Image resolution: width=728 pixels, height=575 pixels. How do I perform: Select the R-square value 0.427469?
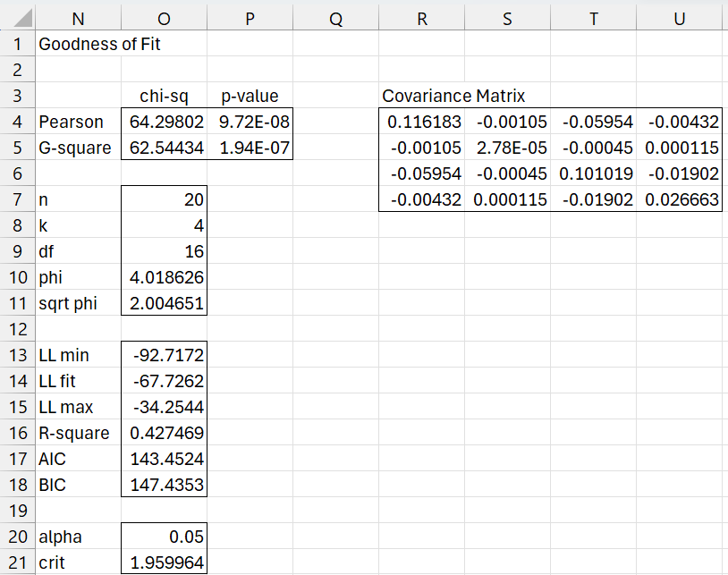163,433
